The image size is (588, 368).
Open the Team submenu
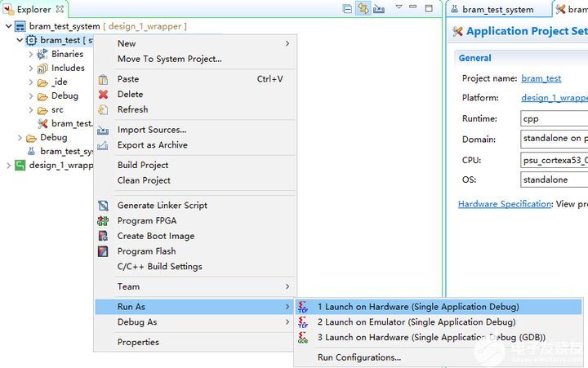195,287
